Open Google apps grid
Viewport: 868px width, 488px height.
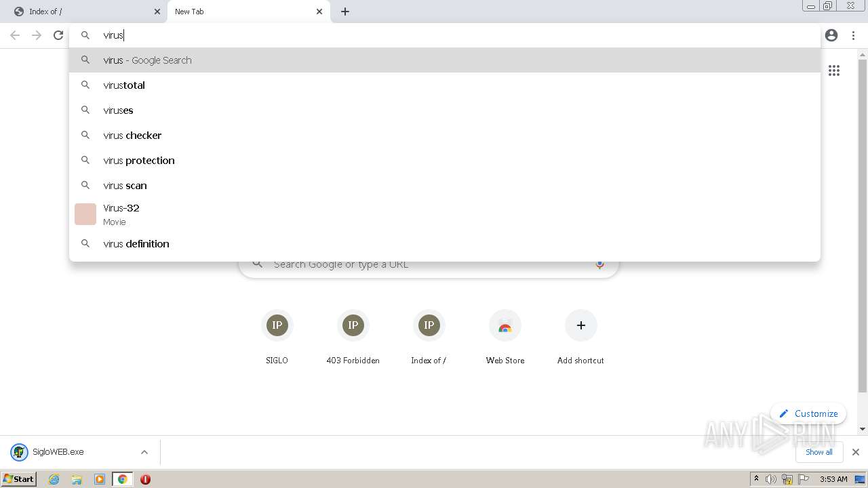pos(834,70)
